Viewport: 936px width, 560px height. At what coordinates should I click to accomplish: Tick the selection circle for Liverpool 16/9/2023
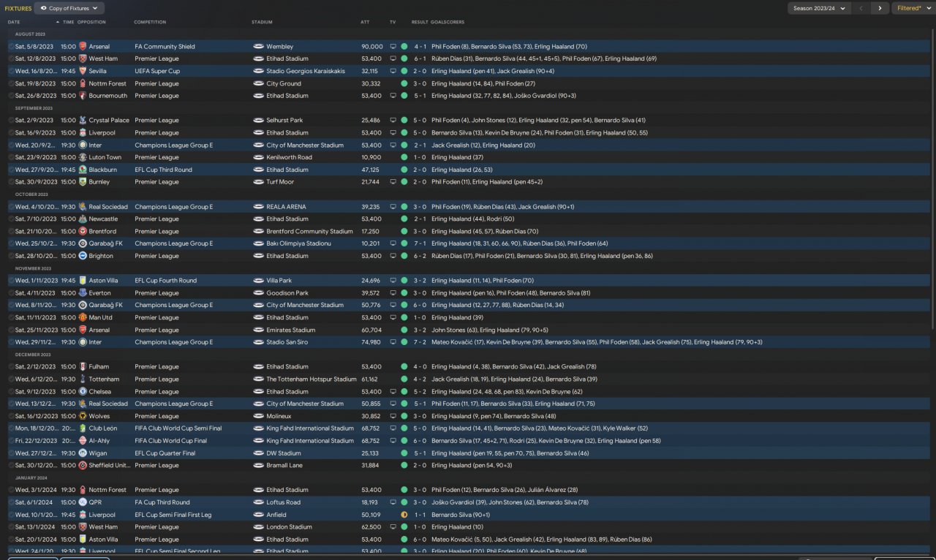[11, 133]
